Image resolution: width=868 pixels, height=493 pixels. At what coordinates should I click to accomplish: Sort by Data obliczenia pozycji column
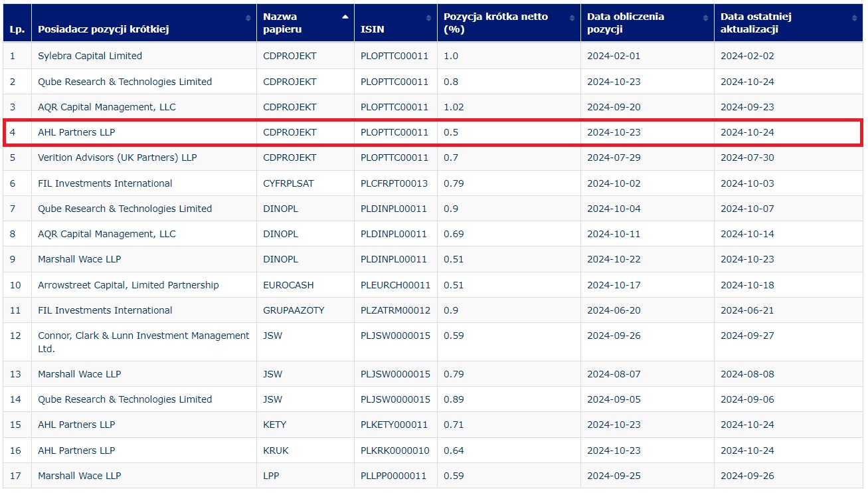click(648, 23)
